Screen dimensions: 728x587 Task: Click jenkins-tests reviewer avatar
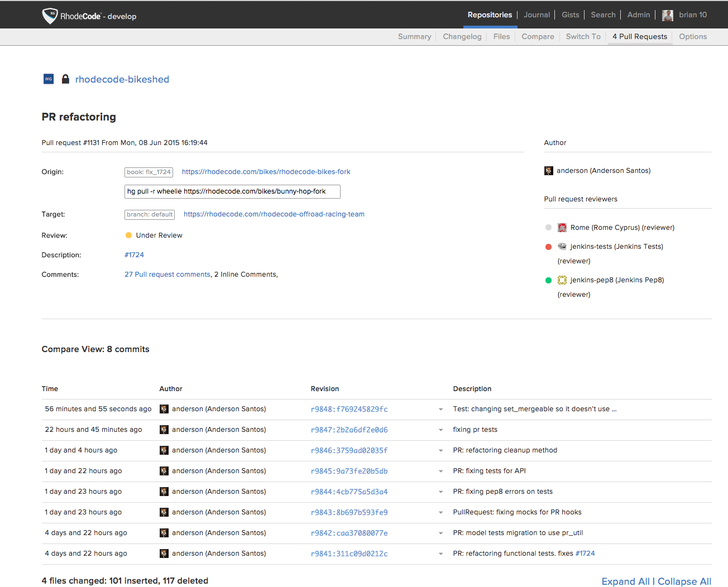pos(562,247)
